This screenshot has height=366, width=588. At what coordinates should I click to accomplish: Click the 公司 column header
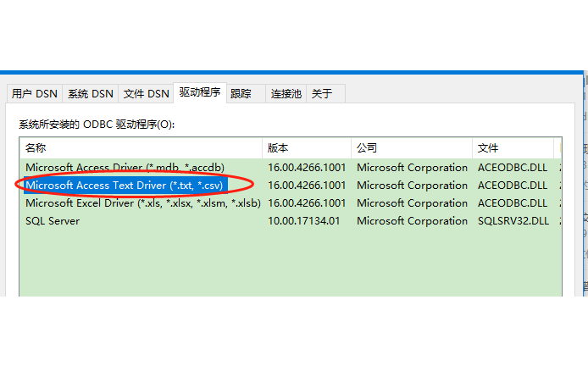pos(412,148)
